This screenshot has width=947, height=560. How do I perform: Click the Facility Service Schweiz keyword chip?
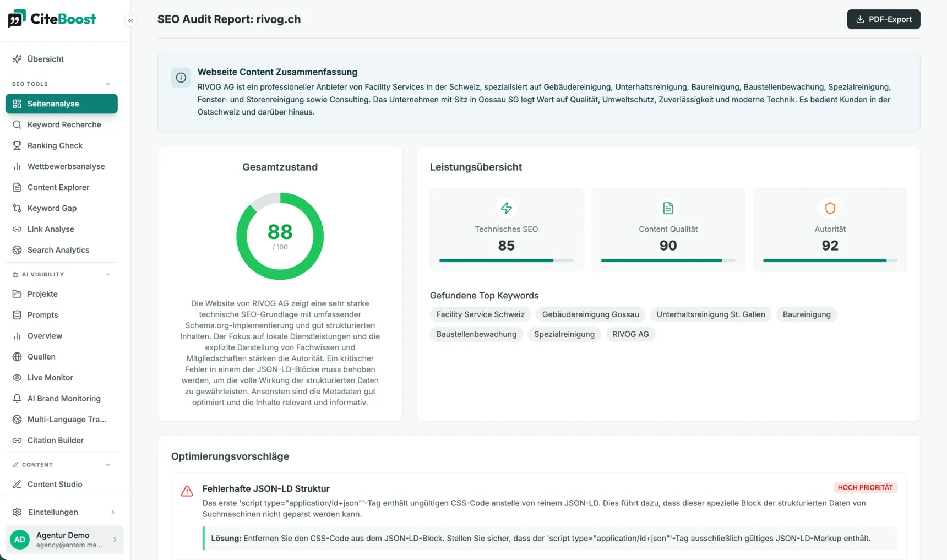(x=480, y=314)
